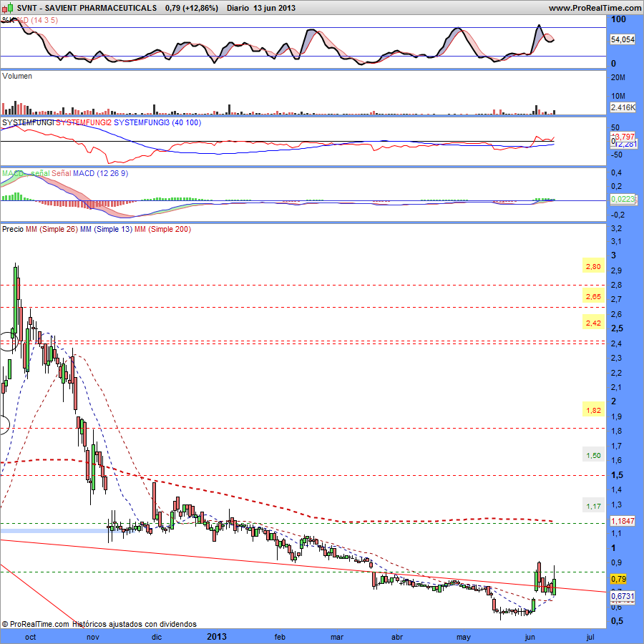This screenshot has width=644, height=644.
Task: Click the candlestick chart icon beside SVNT
Action: [x=7, y=8]
